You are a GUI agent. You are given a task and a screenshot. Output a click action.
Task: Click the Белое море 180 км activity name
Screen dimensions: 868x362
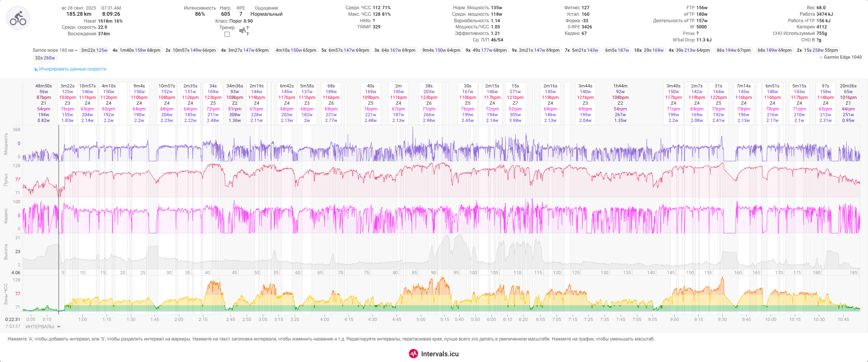click(x=53, y=50)
